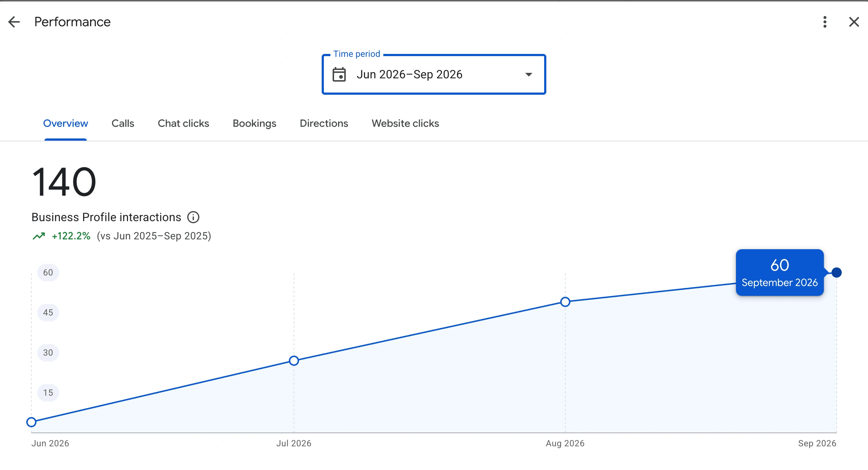
Task: Click the Business Profile interactions label
Action: tap(106, 217)
